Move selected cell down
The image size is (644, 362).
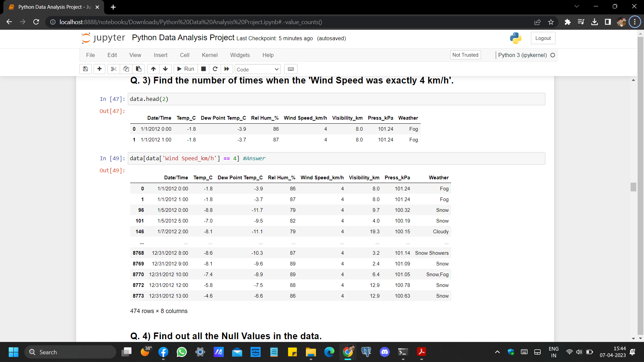165,69
